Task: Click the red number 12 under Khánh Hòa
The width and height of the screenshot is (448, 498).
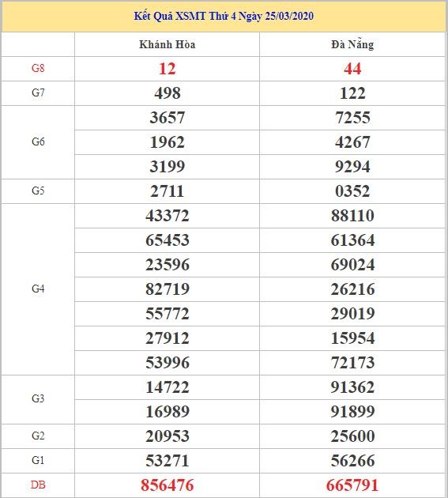Action: (x=167, y=69)
